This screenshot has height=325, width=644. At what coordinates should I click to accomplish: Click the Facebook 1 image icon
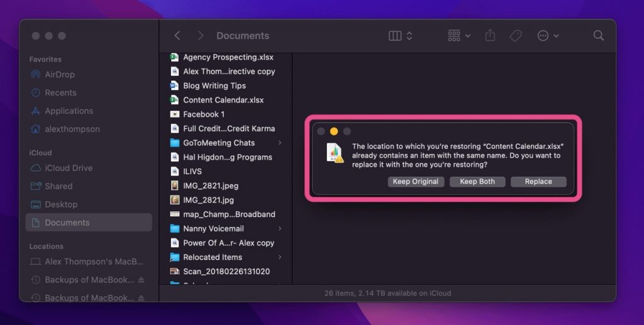pos(175,114)
